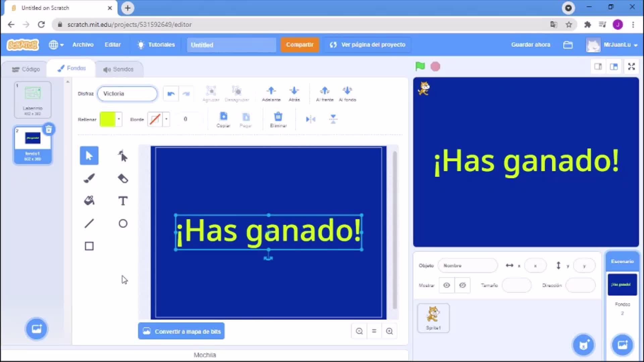
Task: Open the Archivo menu
Action: pos(83,45)
